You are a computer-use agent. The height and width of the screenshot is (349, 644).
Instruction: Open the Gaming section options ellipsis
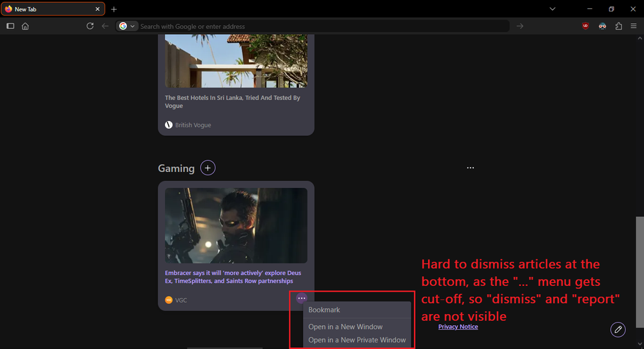(x=470, y=167)
